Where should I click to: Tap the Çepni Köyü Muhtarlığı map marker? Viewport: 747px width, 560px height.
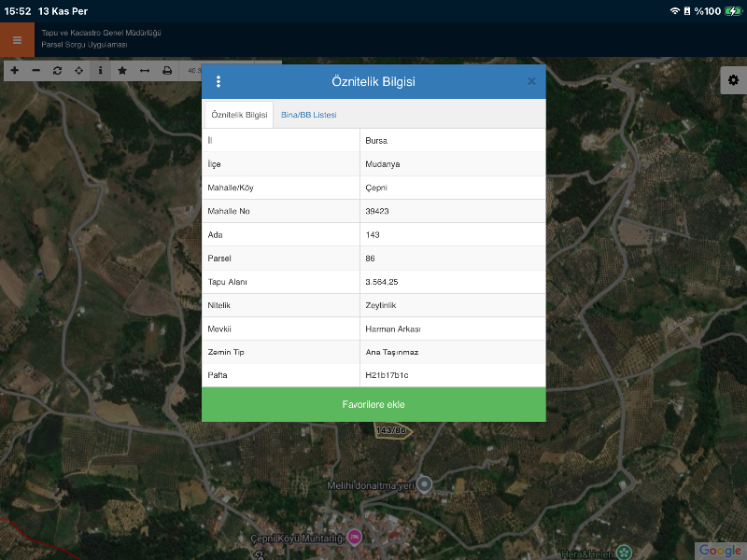pyautogui.click(x=355, y=538)
